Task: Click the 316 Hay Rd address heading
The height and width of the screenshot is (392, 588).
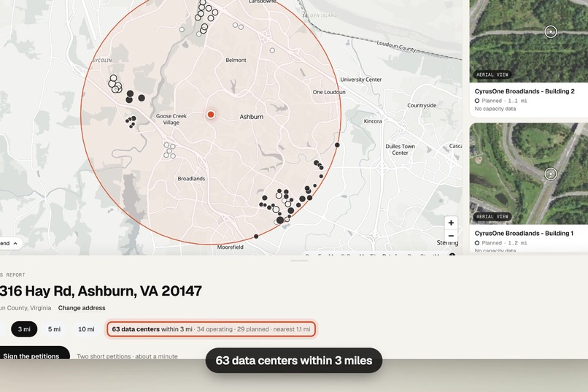Action: point(101,291)
